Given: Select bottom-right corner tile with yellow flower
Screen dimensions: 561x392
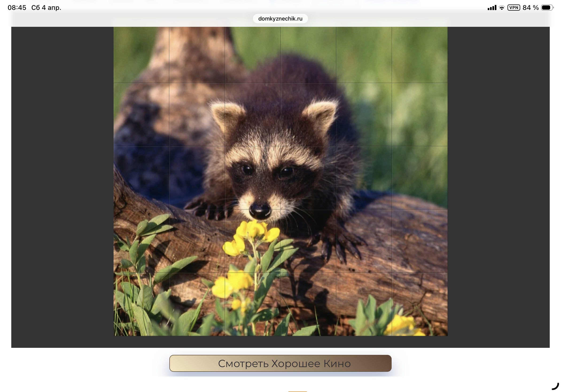Looking at the screenshot, I should (x=420, y=304).
